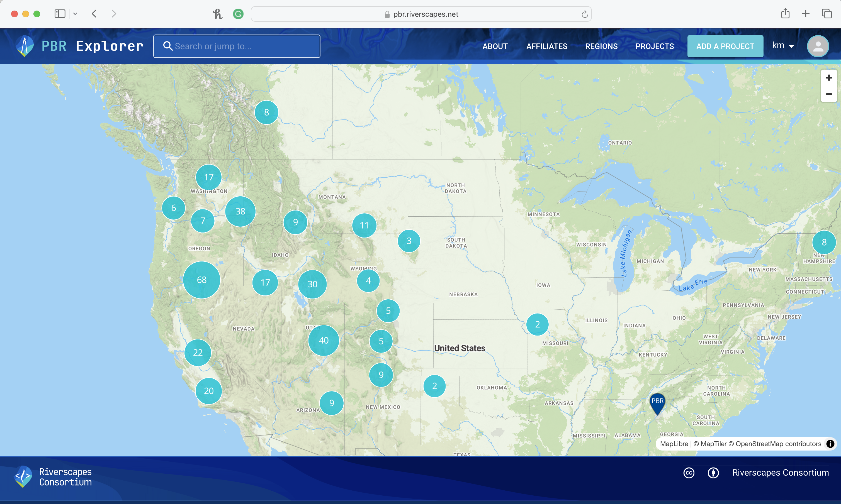Click the Grammarly extension icon
The width and height of the screenshot is (841, 504).
238,14
